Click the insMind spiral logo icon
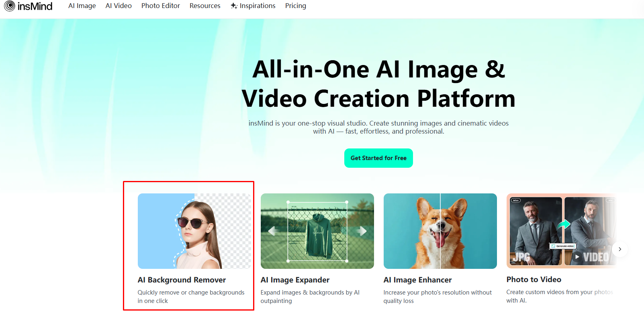Viewport: 644px width, 321px height. click(x=9, y=6)
